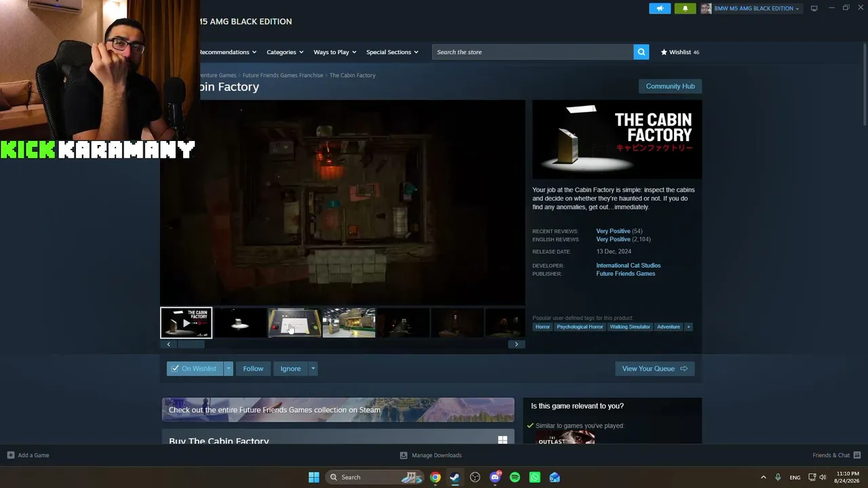Focus the Search the store field
Screen dimensions: 868x488
tap(532, 52)
